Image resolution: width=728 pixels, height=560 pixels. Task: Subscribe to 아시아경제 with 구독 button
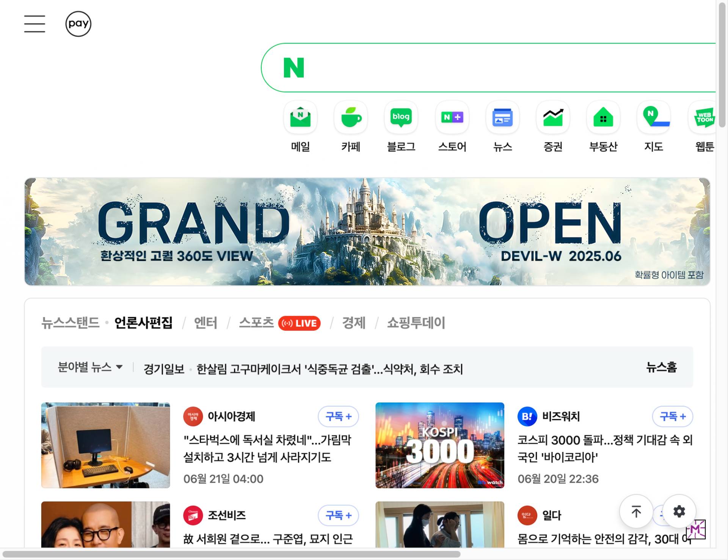[x=338, y=416]
